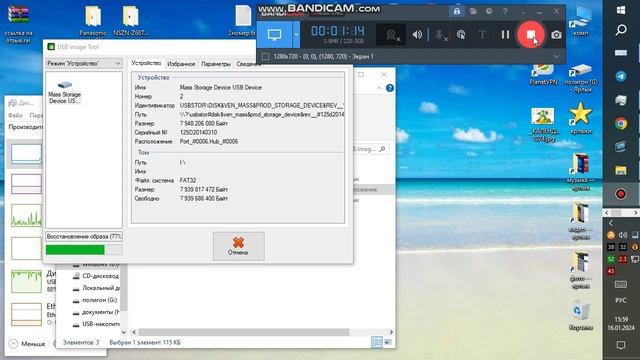Click location value Port_#0006.Hub_#0006
The image size is (640, 360).
(x=209, y=141)
